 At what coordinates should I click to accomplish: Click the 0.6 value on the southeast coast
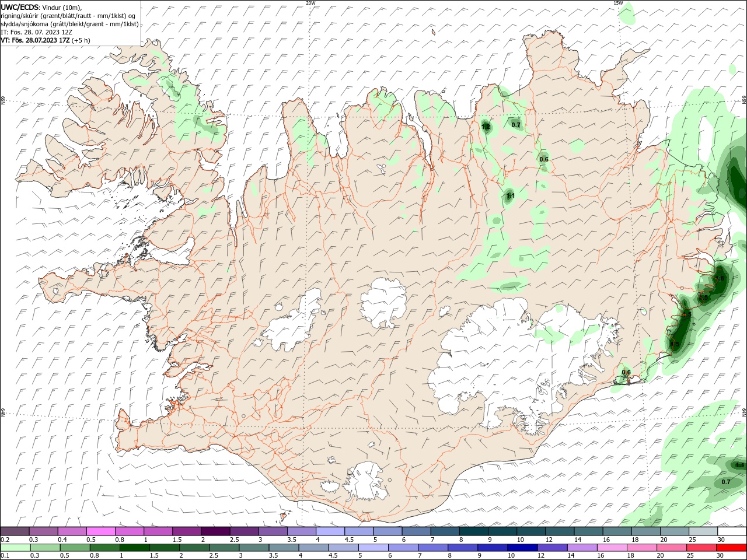(x=626, y=372)
